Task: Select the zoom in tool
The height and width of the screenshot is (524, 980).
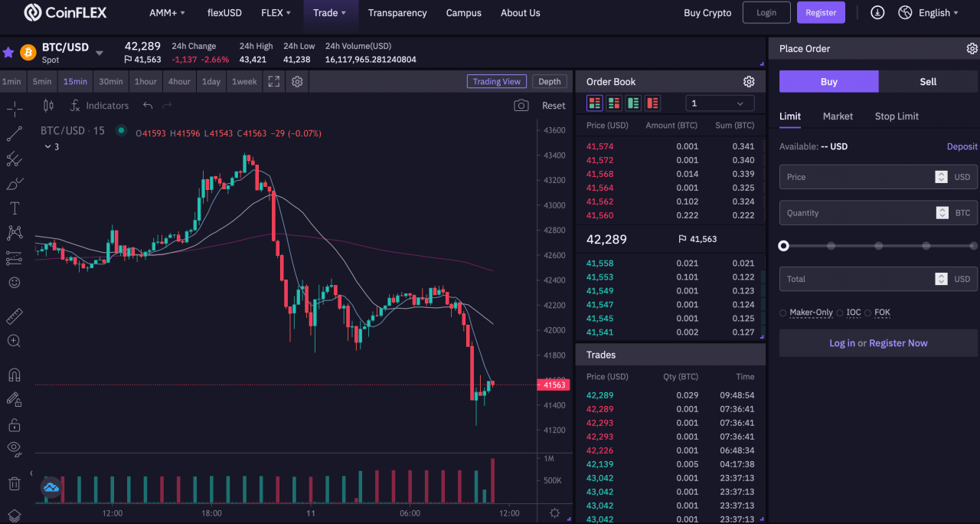Action: point(14,341)
